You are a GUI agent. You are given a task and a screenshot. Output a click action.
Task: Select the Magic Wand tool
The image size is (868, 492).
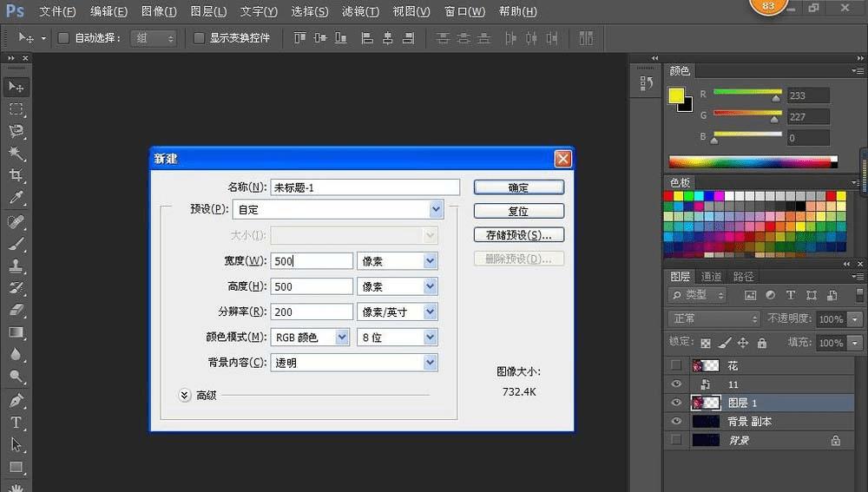[16, 154]
